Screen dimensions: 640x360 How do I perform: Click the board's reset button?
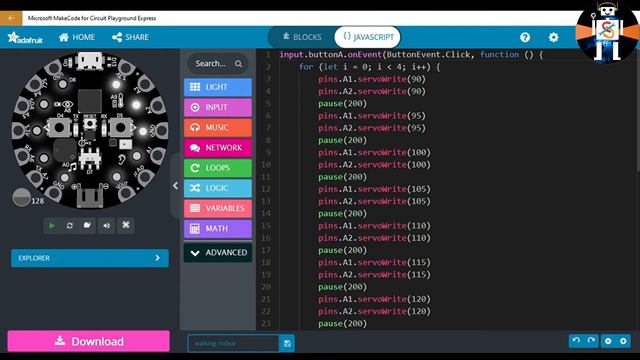coord(90,124)
